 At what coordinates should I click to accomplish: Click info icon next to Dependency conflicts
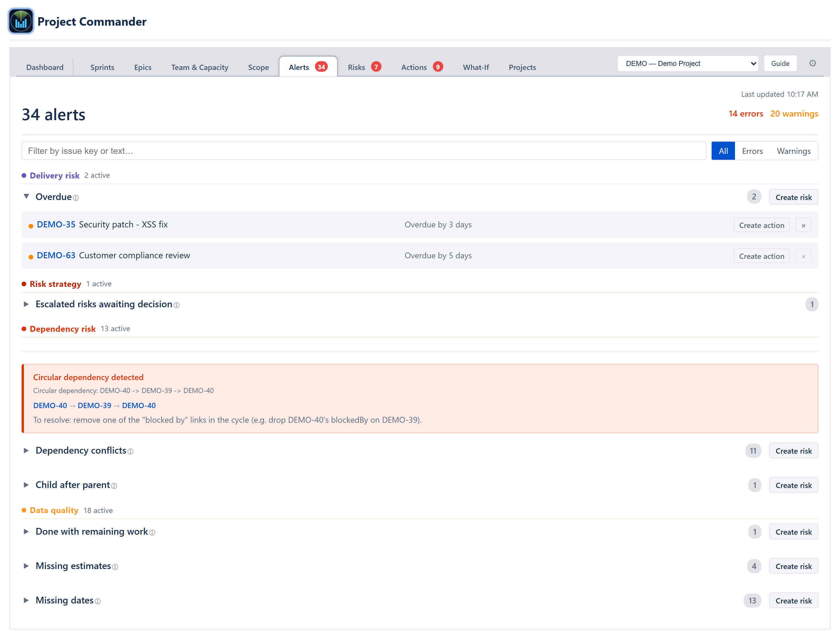tap(131, 452)
